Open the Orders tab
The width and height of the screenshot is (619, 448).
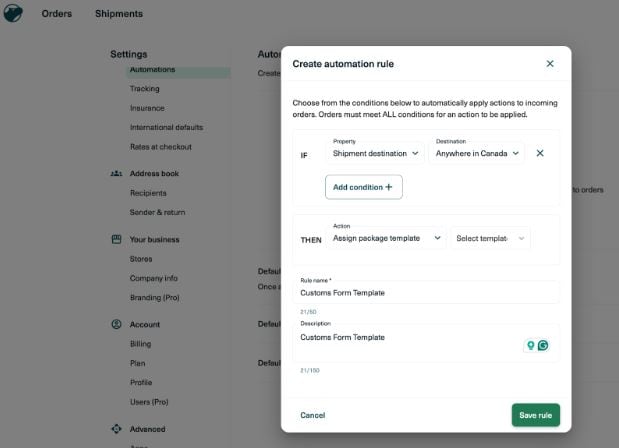56,14
